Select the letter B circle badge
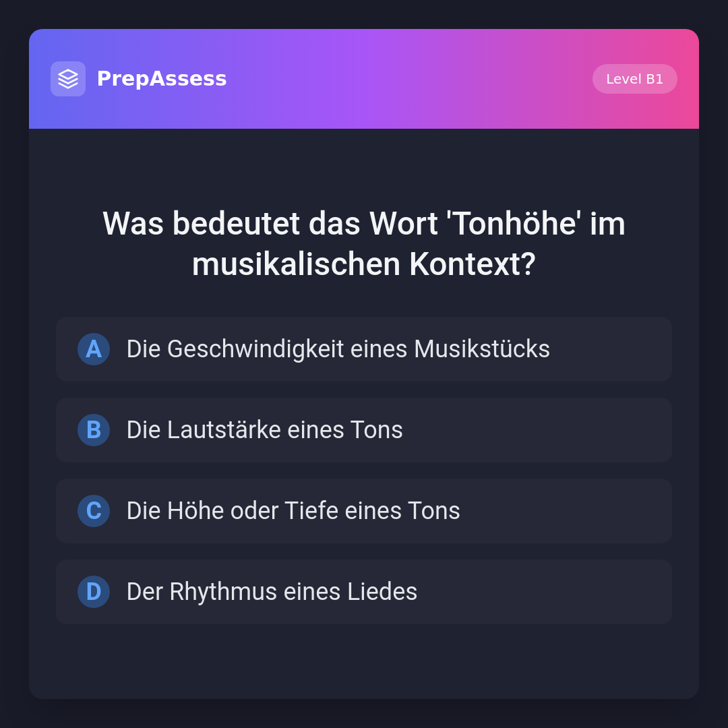 (94, 430)
